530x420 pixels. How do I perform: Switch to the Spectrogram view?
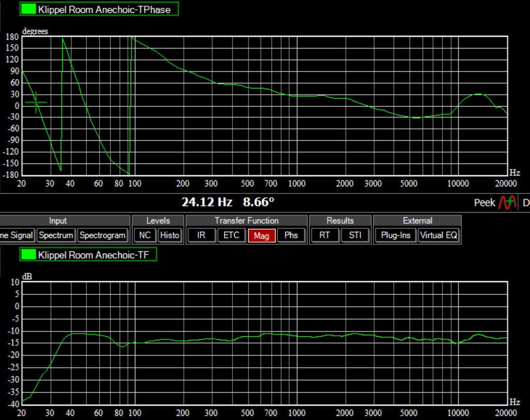pos(102,235)
